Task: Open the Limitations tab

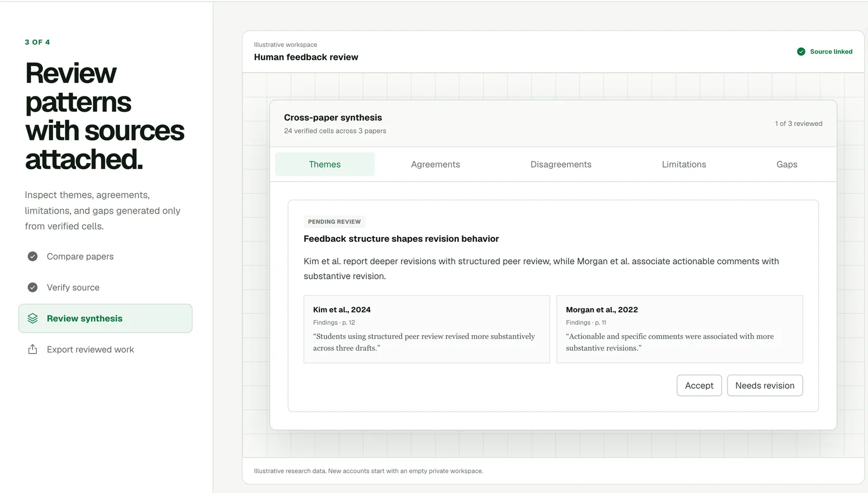Action: pos(684,164)
